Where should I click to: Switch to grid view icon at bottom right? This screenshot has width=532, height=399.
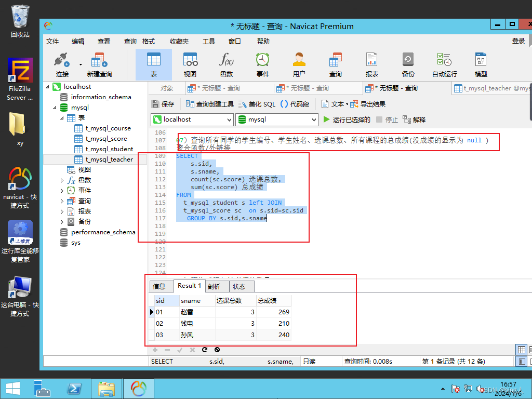point(522,350)
